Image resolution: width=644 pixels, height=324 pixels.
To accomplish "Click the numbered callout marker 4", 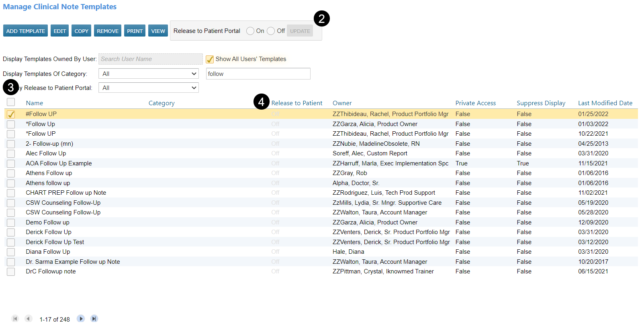I will point(261,102).
